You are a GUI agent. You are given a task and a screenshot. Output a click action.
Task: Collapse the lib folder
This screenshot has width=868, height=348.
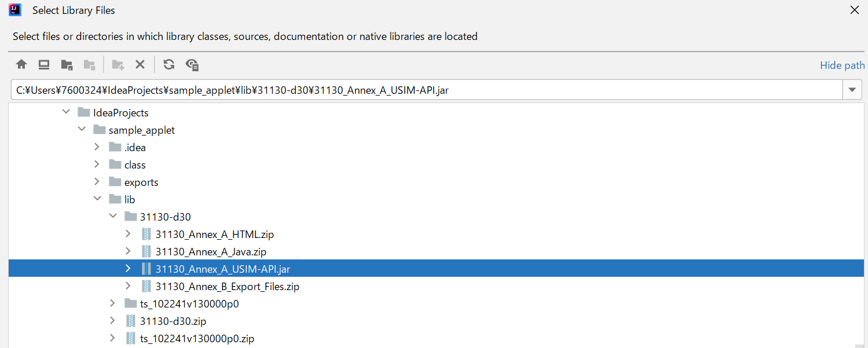click(x=97, y=199)
